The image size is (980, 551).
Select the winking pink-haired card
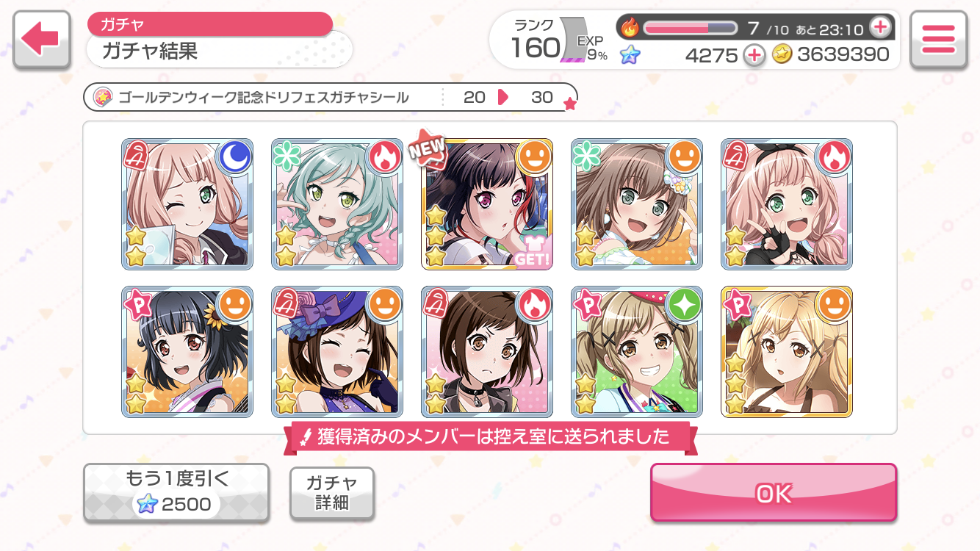click(x=187, y=204)
